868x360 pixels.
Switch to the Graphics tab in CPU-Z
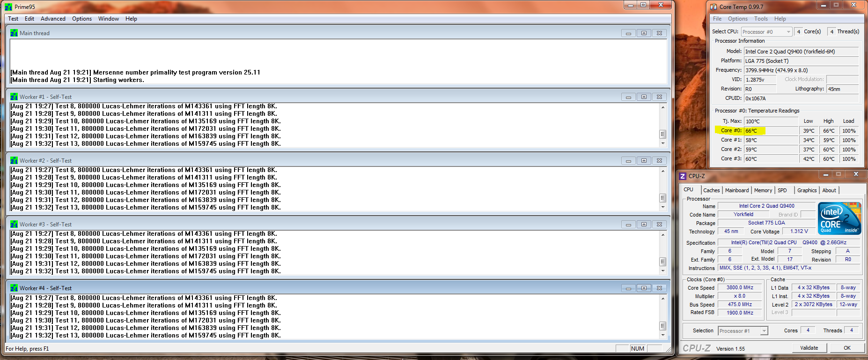click(807, 190)
